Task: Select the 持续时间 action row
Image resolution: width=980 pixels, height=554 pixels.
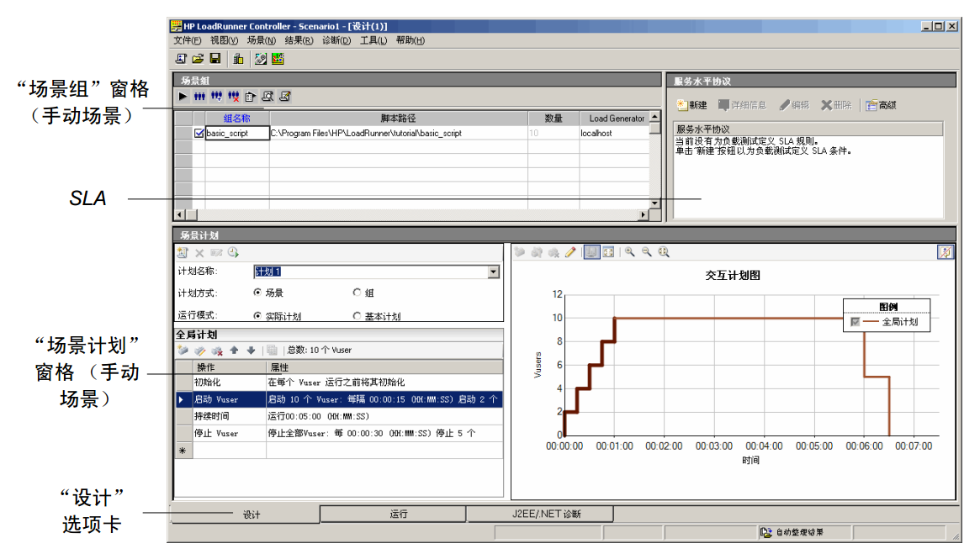Action: [339, 416]
